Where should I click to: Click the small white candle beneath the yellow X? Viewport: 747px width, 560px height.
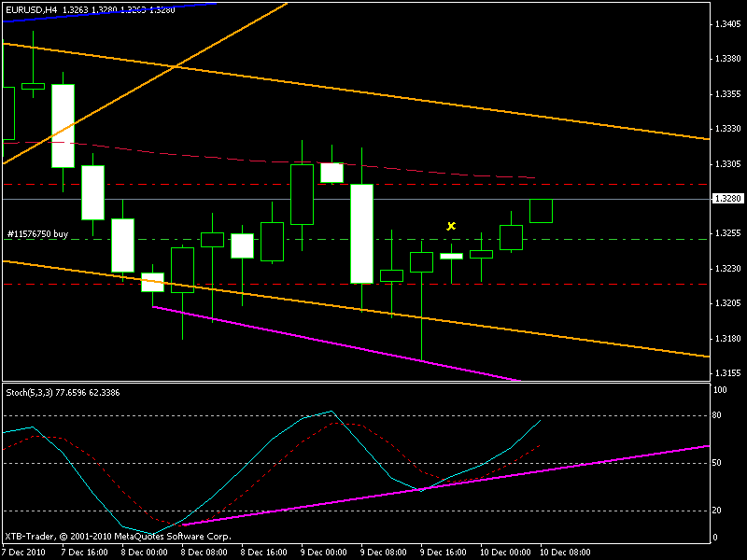[x=451, y=256]
